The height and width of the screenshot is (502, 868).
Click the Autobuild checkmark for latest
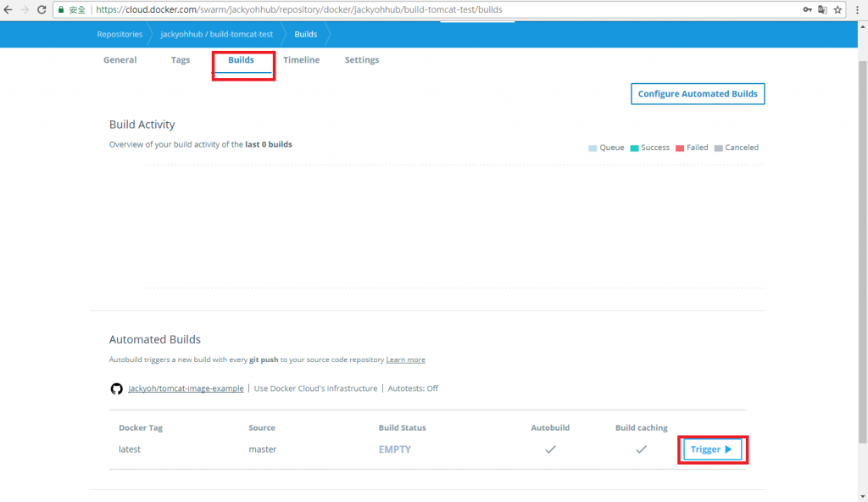(x=550, y=449)
